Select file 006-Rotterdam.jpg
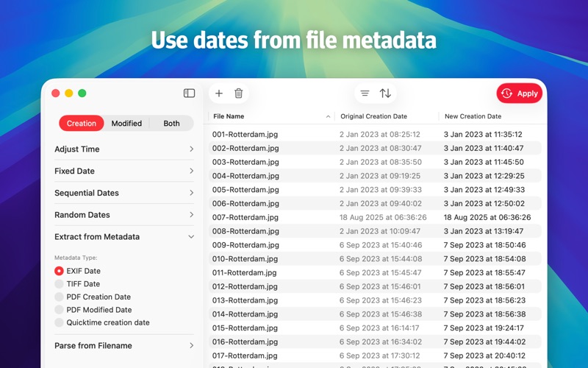This screenshot has width=588, height=368. pyautogui.click(x=245, y=204)
